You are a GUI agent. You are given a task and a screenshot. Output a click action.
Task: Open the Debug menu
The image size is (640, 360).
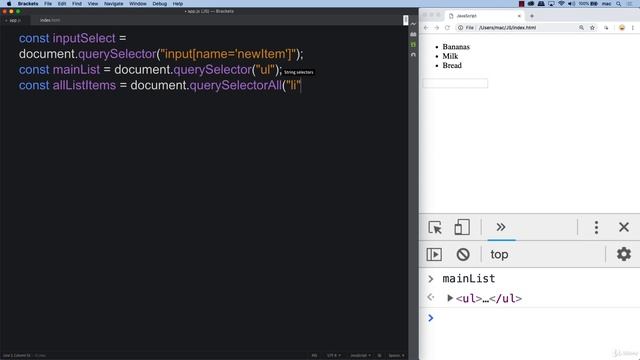160,4
